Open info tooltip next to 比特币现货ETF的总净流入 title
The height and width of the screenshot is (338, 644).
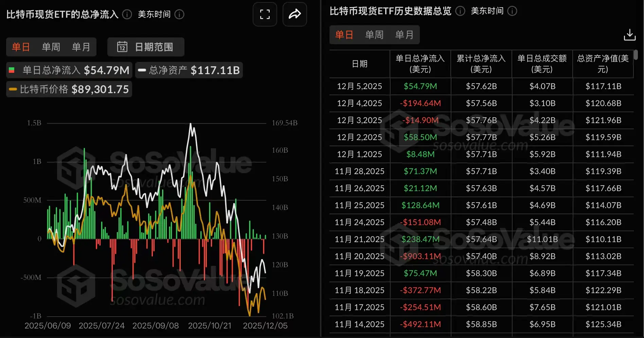(126, 14)
